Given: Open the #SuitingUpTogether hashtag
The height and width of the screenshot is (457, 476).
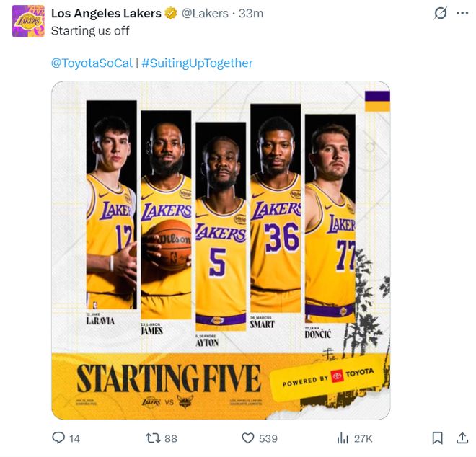Looking at the screenshot, I should tap(197, 63).
